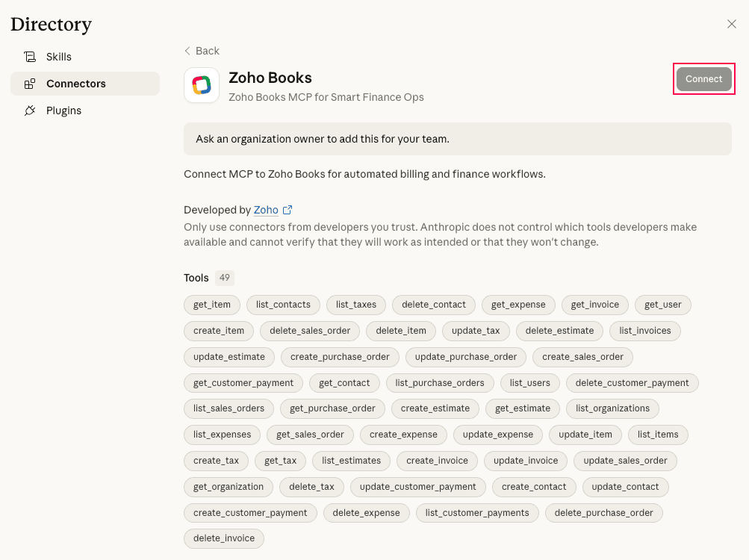749x560 pixels.
Task: Click the Plugins spark icon
Action: (30, 110)
